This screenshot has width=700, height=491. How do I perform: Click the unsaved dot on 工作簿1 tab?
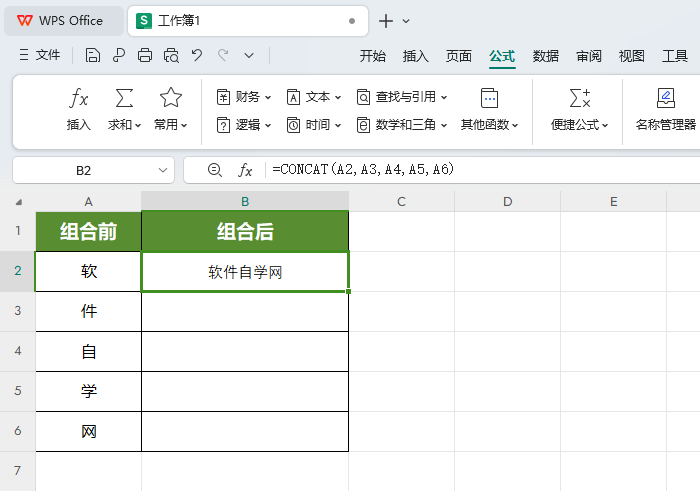tap(352, 21)
